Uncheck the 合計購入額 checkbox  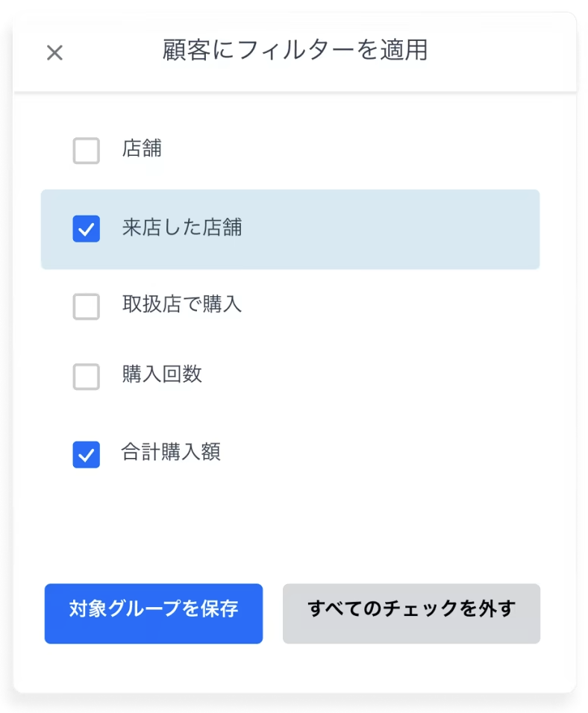point(86,454)
